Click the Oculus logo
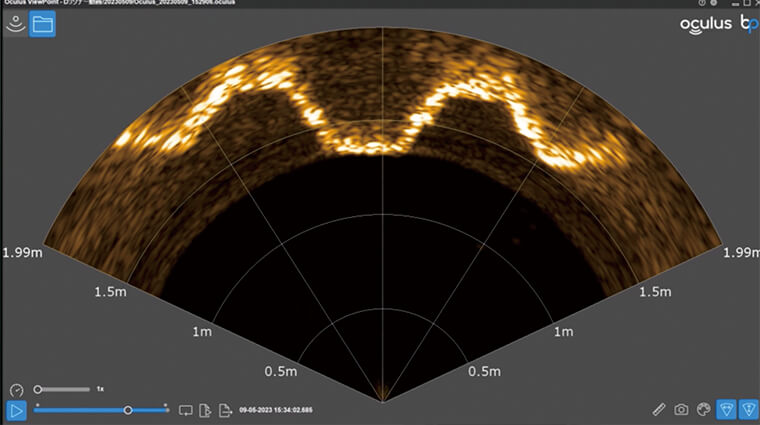The height and width of the screenshot is (425, 760). coord(706,25)
